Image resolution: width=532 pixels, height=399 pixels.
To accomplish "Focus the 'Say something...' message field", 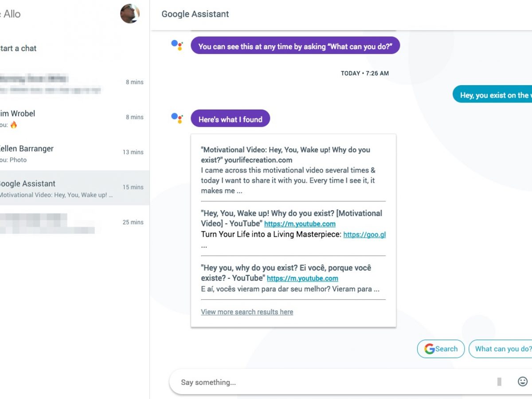I will [x=332, y=382].
